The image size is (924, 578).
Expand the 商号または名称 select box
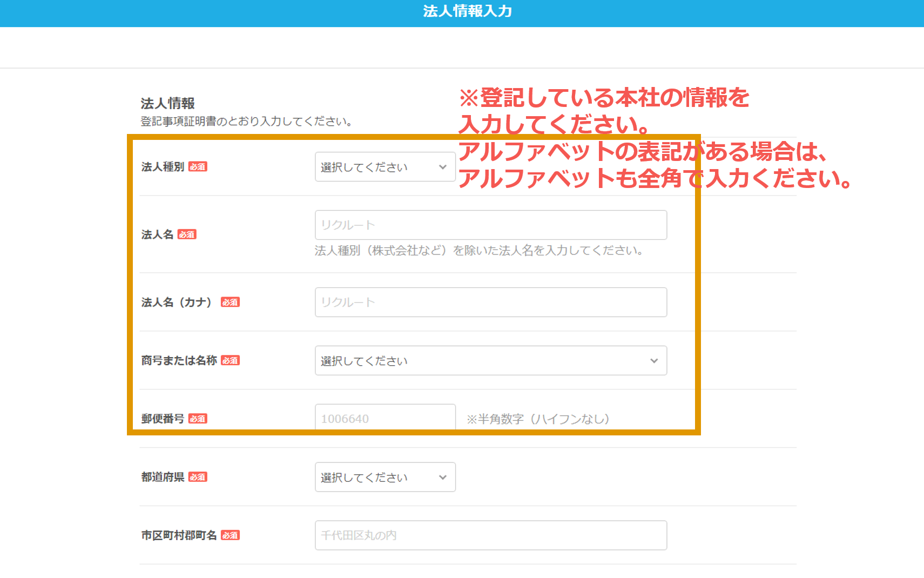pyautogui.click(x=490, y=360)
